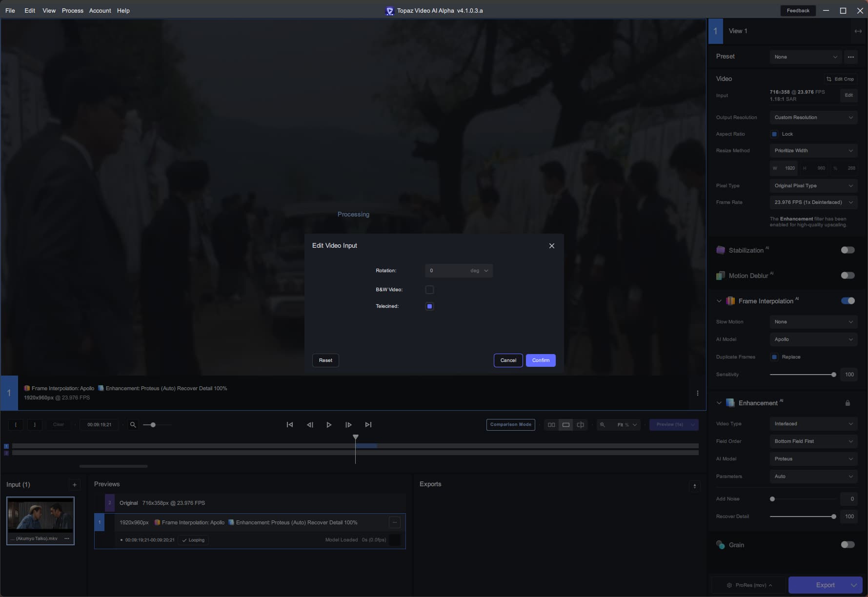Image resolution: width=868 pixels, height=597 pixels.
Task: Select the side-by-side comparison view icon
Action: pos(551,424)
